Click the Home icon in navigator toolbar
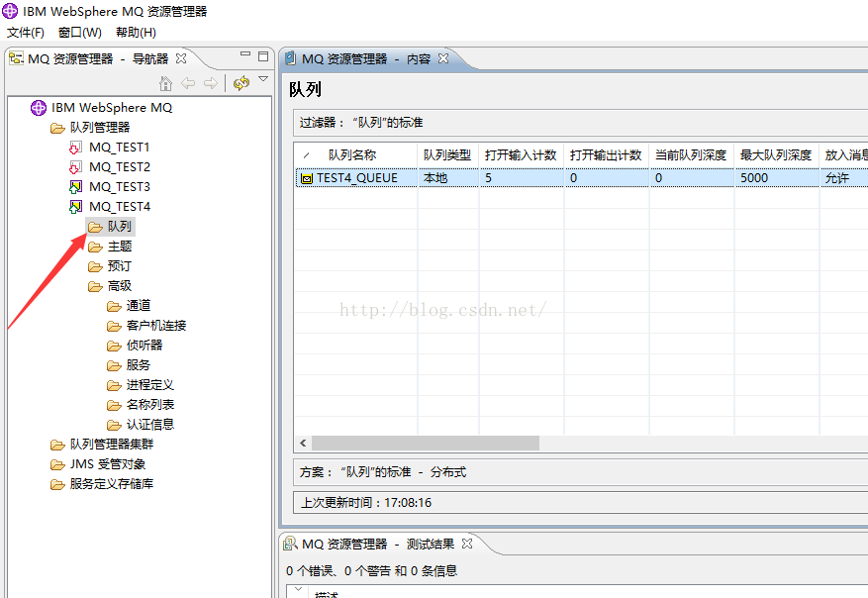 165,83
